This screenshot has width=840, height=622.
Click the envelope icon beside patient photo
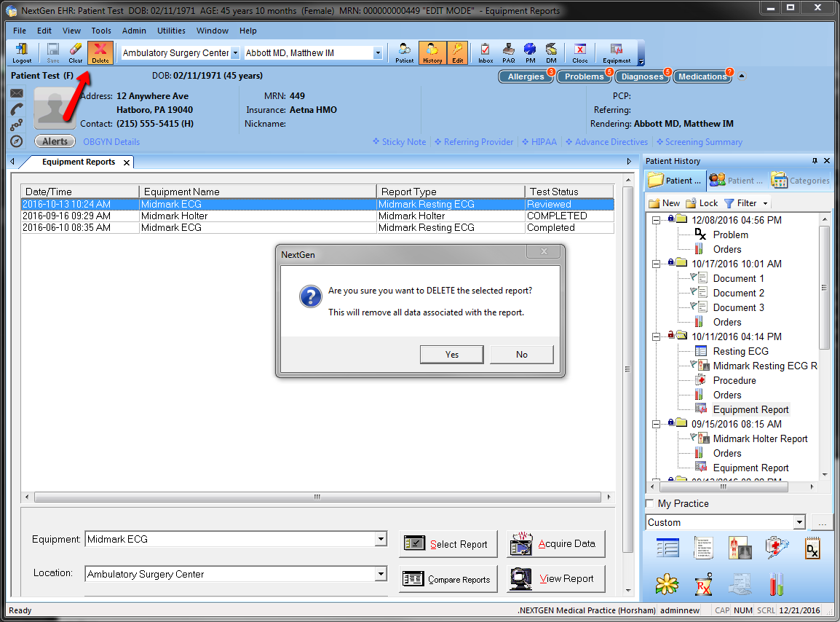tap(17, 93)
